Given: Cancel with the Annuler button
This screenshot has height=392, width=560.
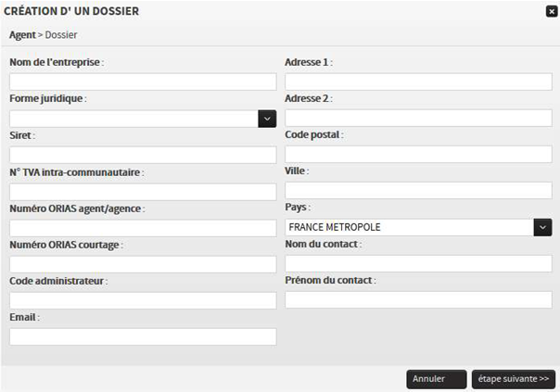Looking at the screenshot, I should pyautogui.click(x=437, y=379).
